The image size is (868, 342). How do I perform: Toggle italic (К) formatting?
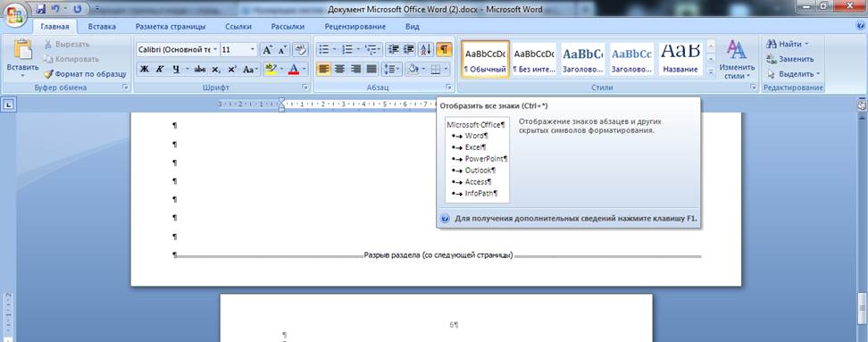coord(160,69)
